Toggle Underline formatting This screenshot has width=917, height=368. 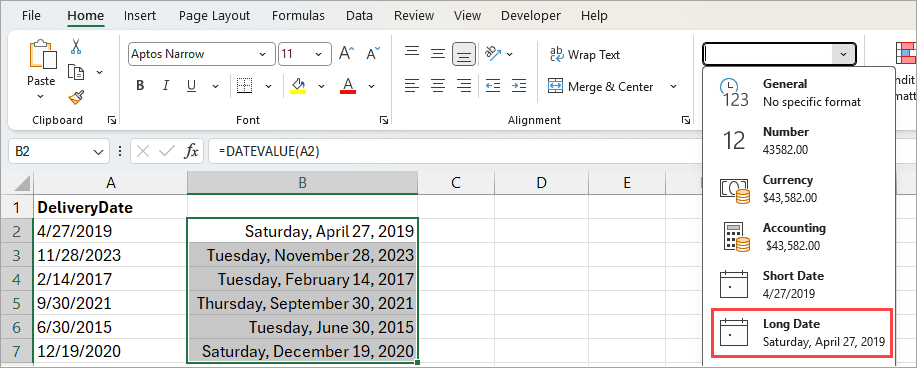191,86
